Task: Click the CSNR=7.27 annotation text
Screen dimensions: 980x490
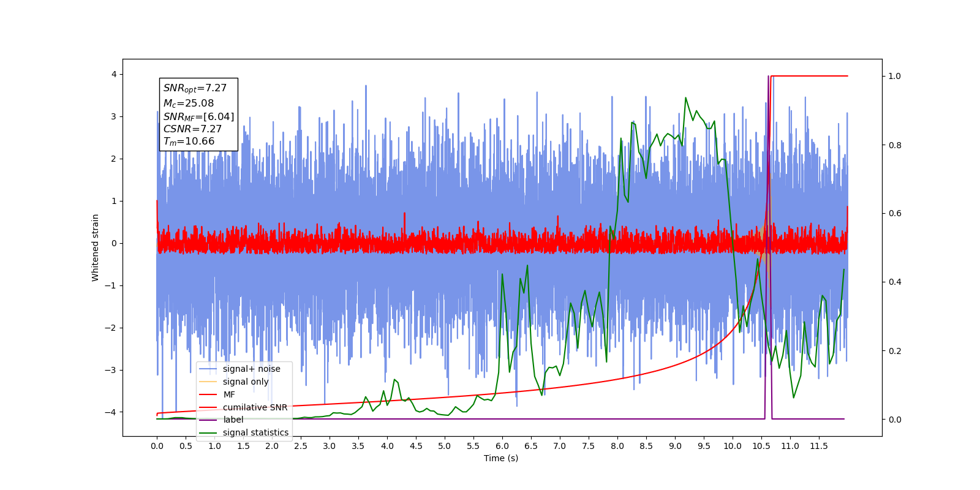Action: [x=192, y=129]
